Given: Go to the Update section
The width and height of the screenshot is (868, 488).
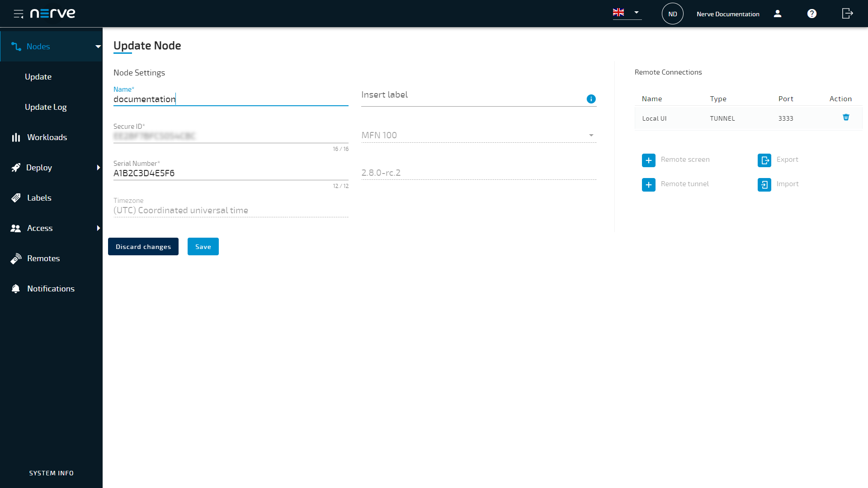Looking at the screenshot, I should pos(38,76).
